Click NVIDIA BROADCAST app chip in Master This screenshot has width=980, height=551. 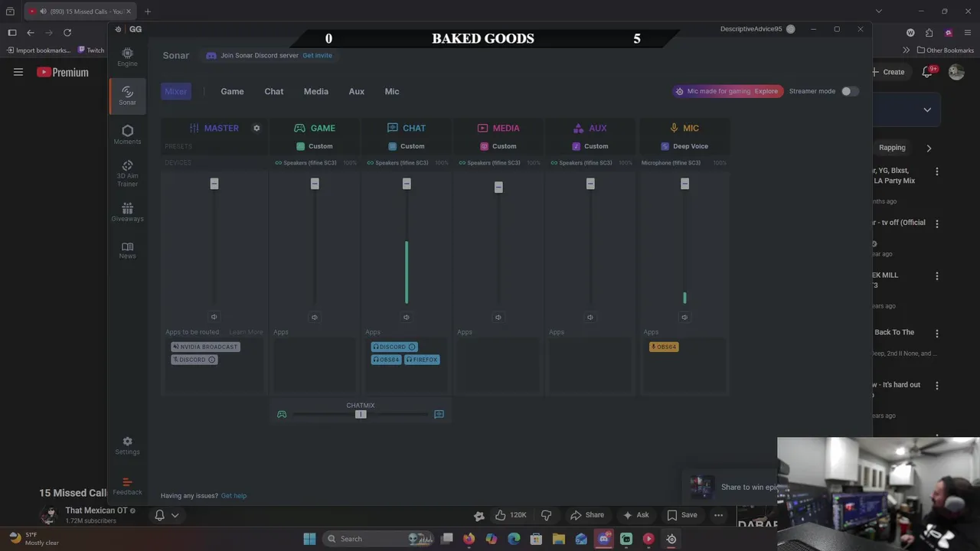pos(205,347)
